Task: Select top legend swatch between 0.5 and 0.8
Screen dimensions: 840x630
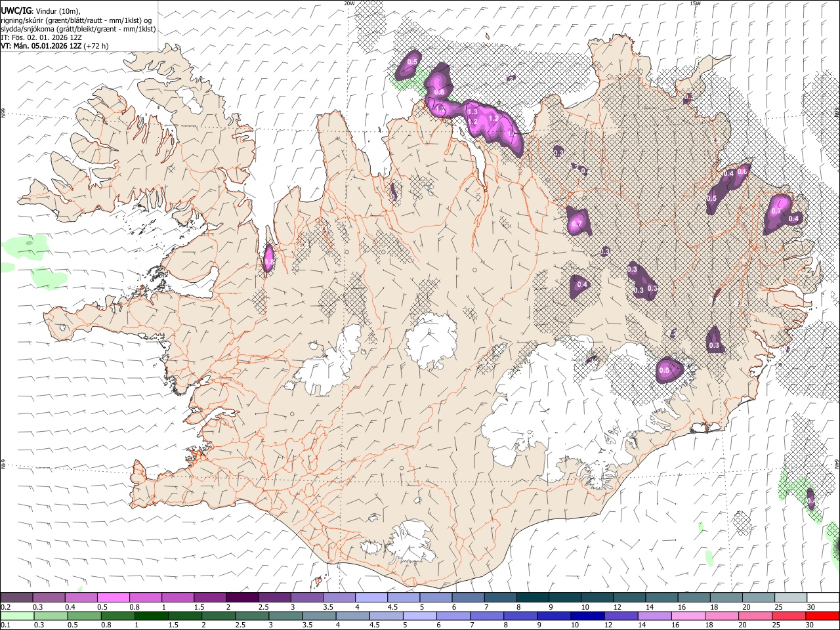Action: [x=113, y=597]
